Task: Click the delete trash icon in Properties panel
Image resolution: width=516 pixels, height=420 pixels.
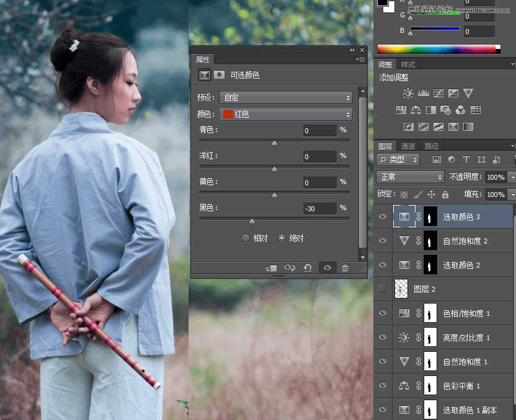Action: point(345,268)
